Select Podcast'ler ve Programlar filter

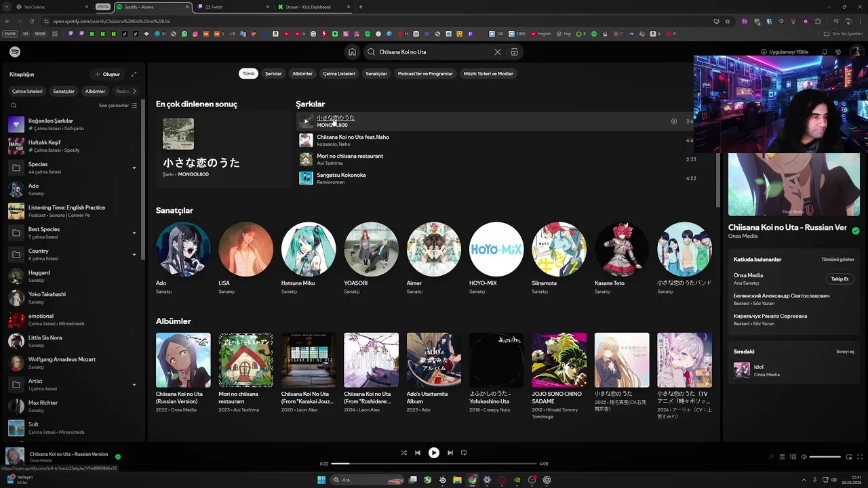pos(425,73)
